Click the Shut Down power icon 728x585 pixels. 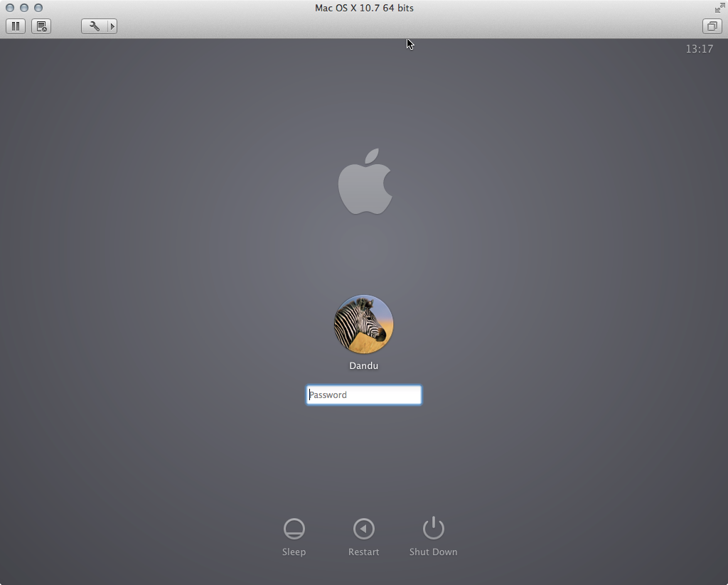(x=433, y=528)
